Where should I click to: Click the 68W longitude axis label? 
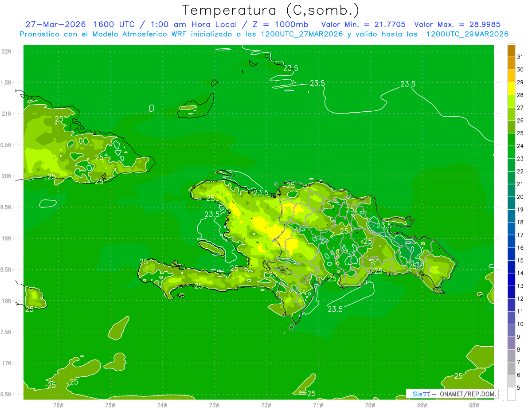click(474, 405)
